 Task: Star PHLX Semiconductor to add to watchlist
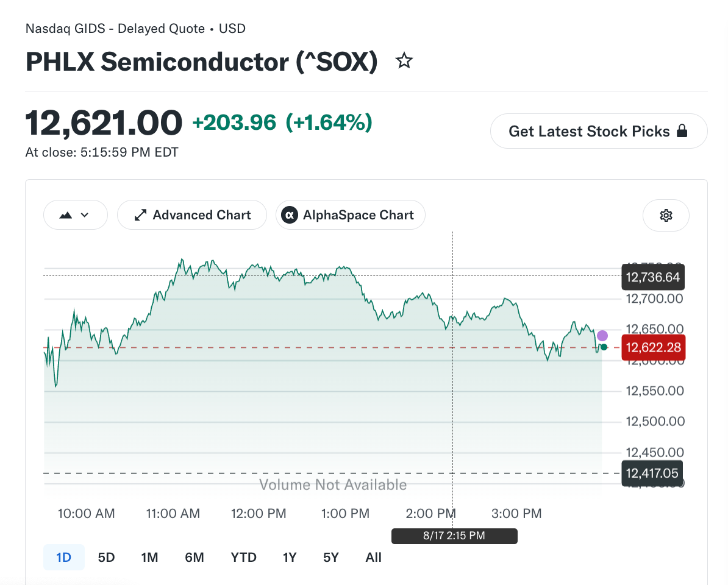pyautogui.click(x=404, y=61)
